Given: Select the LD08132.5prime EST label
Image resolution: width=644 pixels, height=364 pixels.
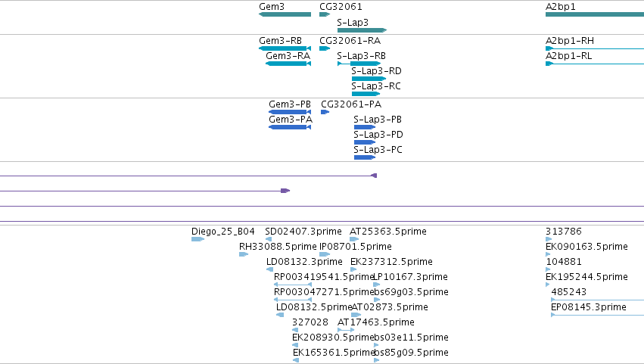Looking at the screenshot, I should (314, 308).
